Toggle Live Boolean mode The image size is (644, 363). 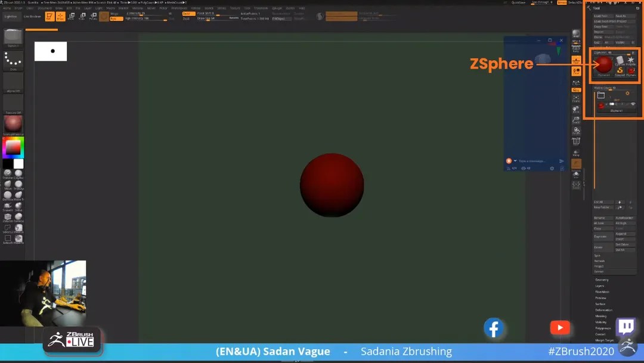[x=33, y=16]
